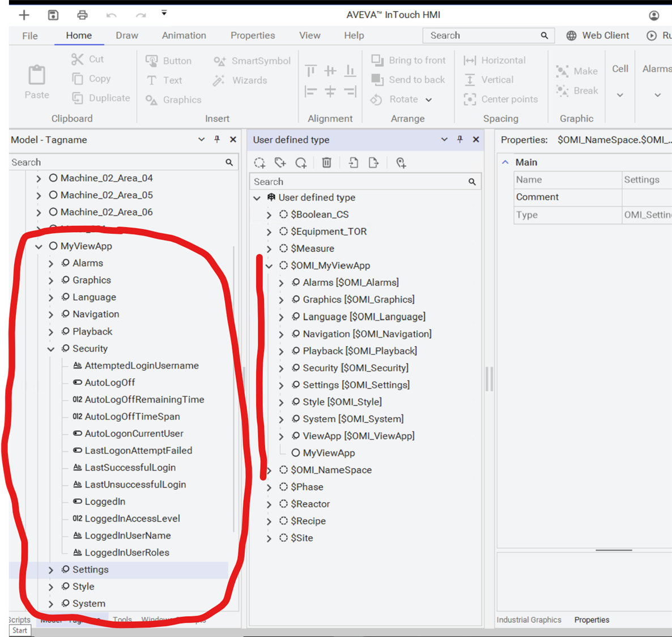Click the solid-circle add instance icon
The width and height of the screenshot is (672, 637).
click(x=301, y=163)
